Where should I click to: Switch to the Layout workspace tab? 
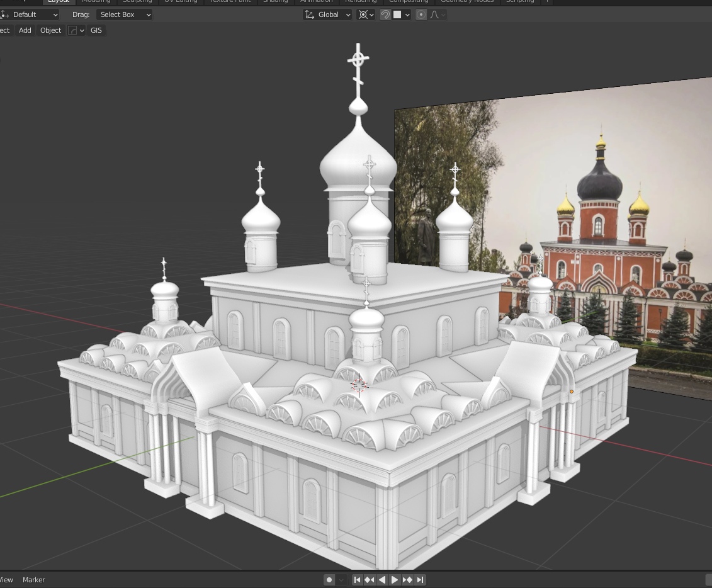coord(59,1)
